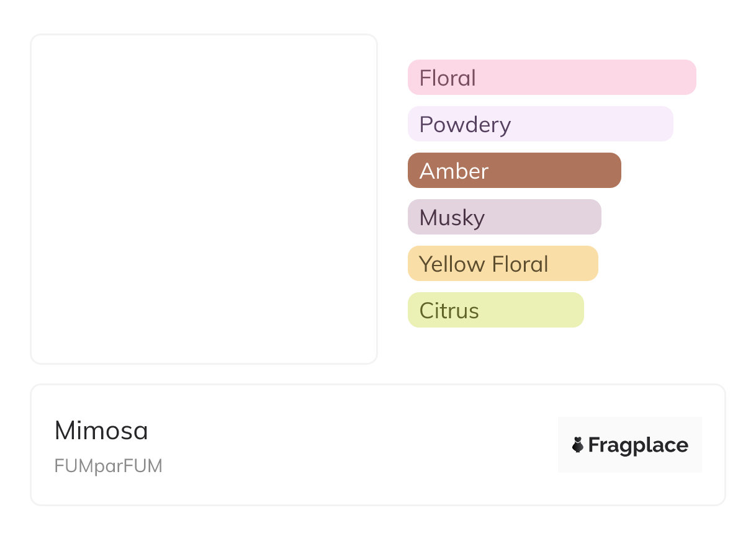Viewport: 756px width, 536px height.
Task: Click the empty perfume image placeholder
Action: tap(204, 199)
